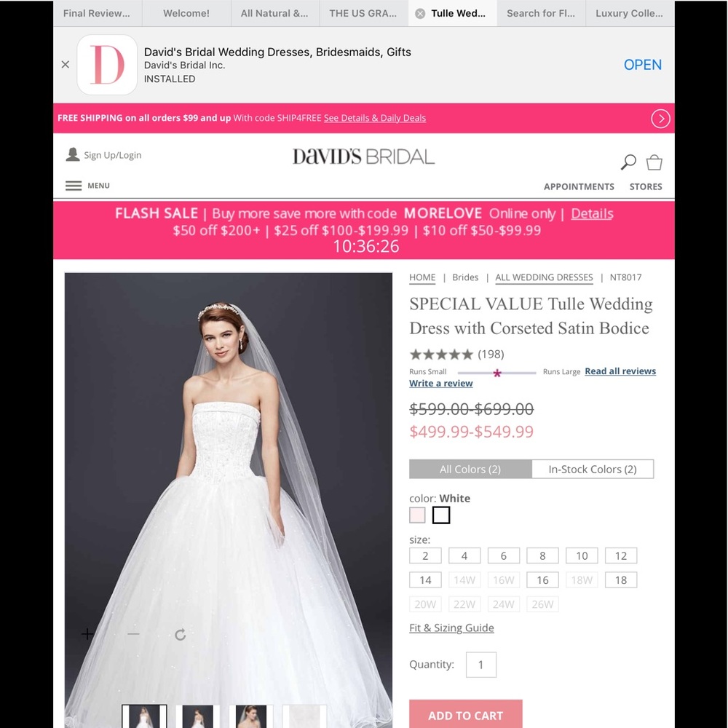Viewport: 728px width, 728px height.
Task: Click the Quantity input field
Action: tap(481, 664)
